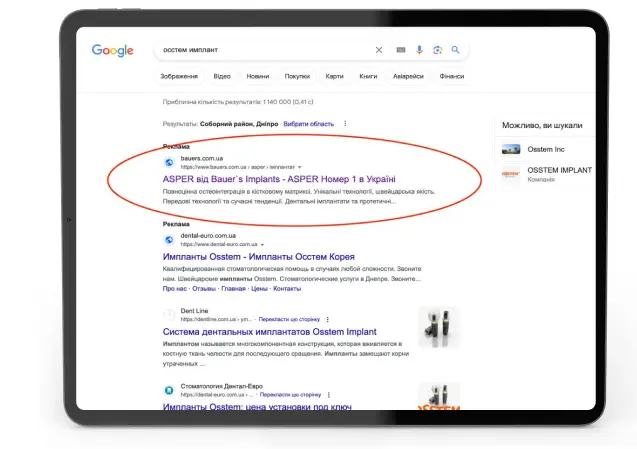The width and height of the screenshot is (637, 449).
Task: Click the Вибрати область link
Action: point(308,124)
